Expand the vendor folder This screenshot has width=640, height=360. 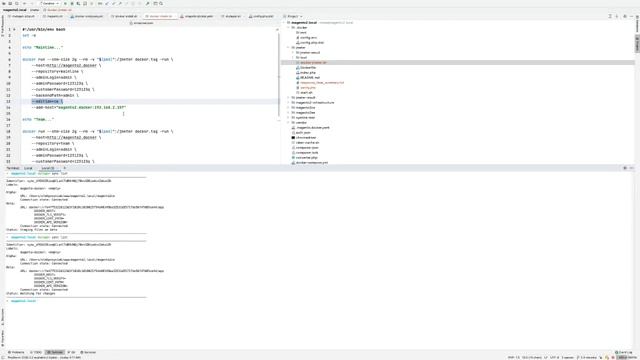289,122
